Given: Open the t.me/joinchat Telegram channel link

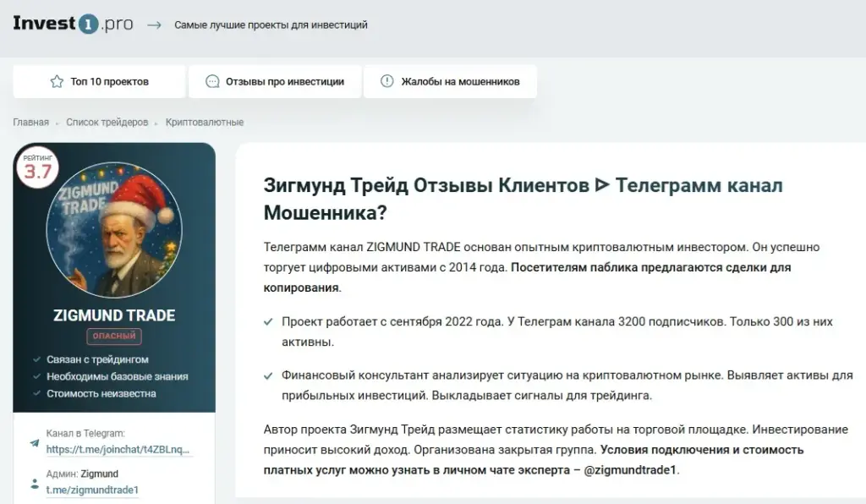Looking at the screenshot, I should [x=118, y=449].
